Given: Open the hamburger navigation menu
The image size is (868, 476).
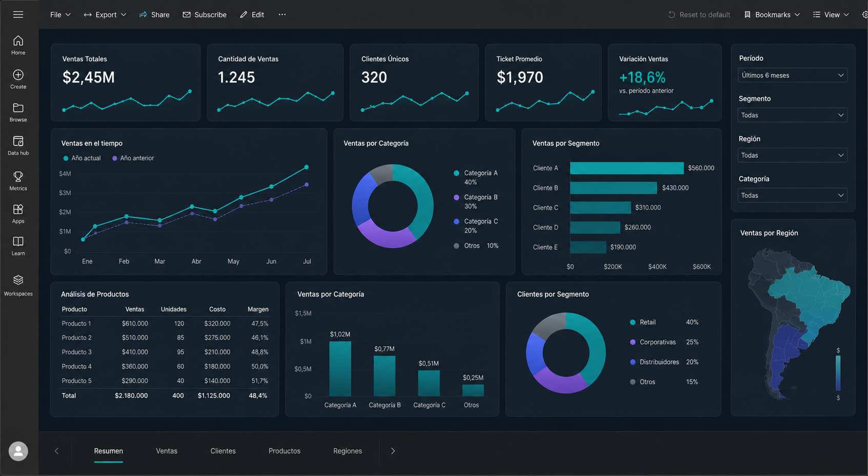Looking at the screenshot, I should 18,14.
